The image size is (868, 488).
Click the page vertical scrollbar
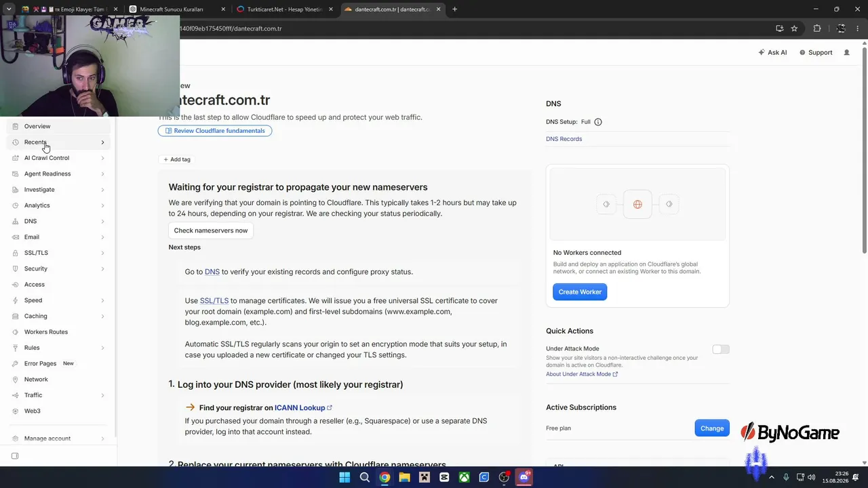coord(864,149)
